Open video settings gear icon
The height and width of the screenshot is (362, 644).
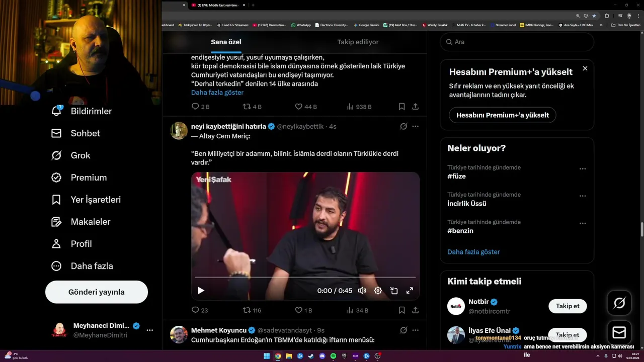(x=378, y=291)
